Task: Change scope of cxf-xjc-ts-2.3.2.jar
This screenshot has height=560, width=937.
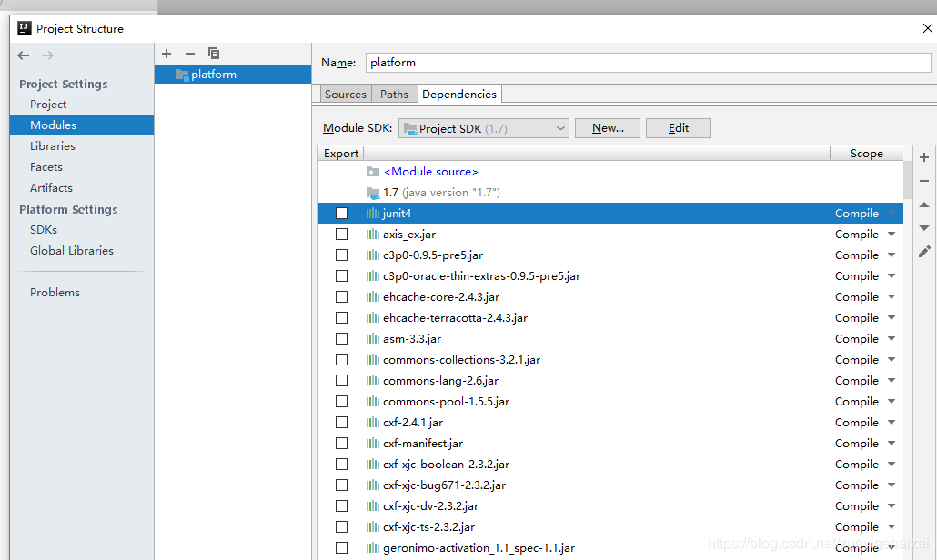Action: click(x=892, y=526)
